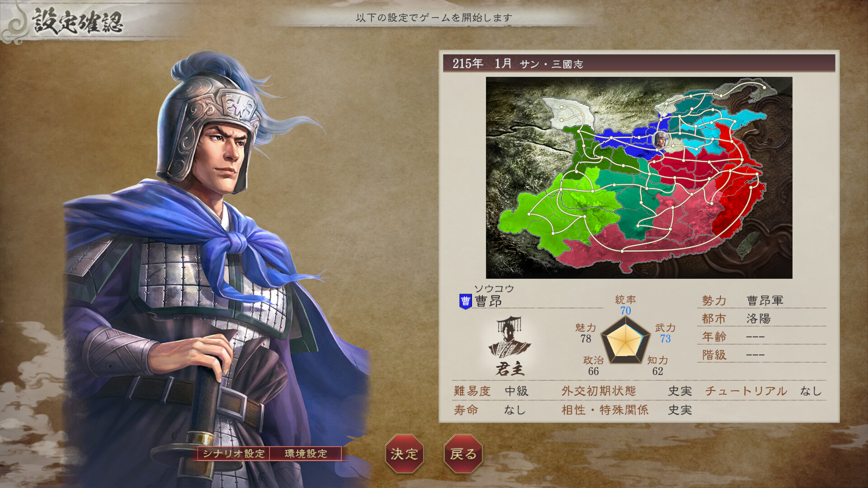Screen dimensions: 868x488
Task: Click the 決定 confirm button
Action: point(404,454)
